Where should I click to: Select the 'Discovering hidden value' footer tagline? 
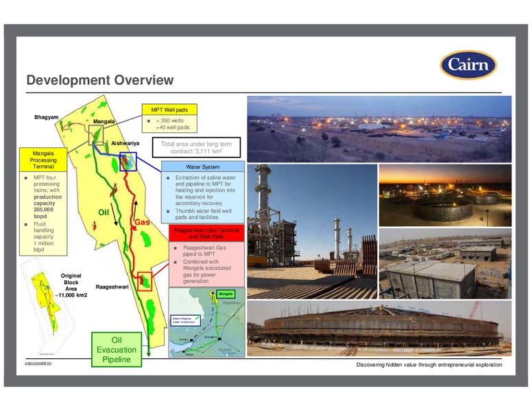429,364
